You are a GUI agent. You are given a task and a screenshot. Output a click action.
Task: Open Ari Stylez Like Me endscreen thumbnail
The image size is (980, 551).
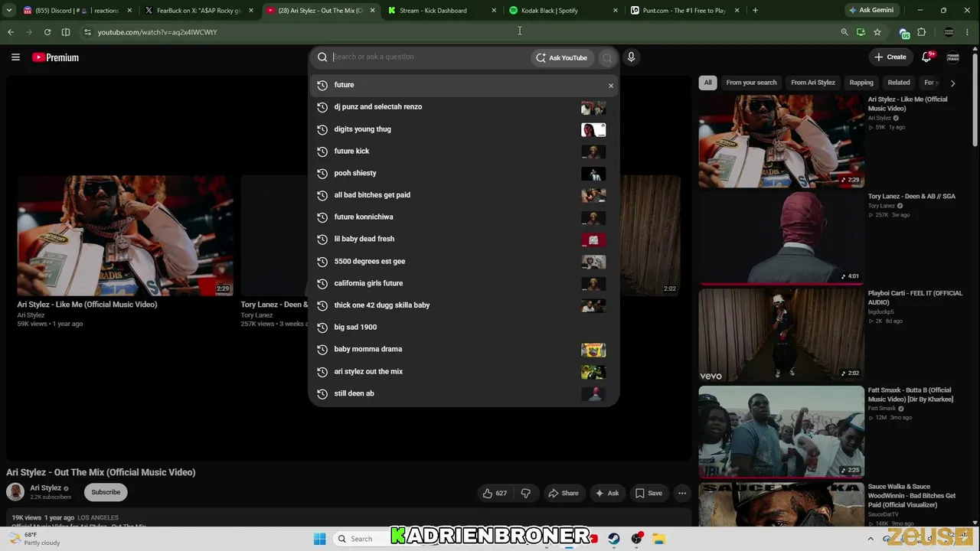click(x=126, y=235)
